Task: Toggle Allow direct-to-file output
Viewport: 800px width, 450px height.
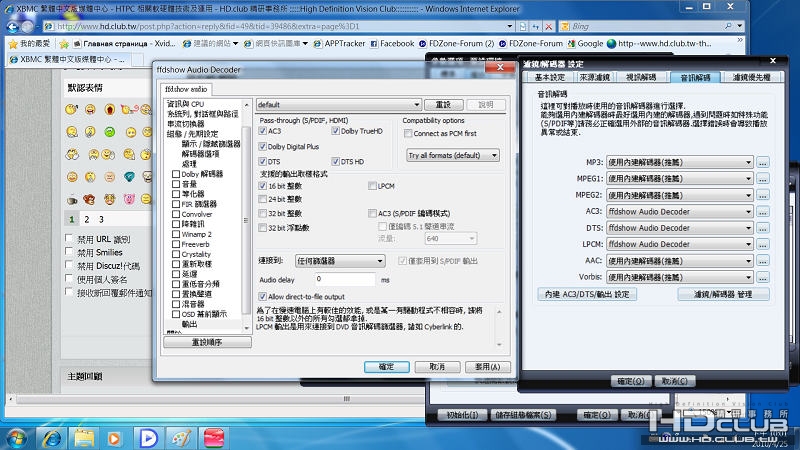Action: [262, 296]
